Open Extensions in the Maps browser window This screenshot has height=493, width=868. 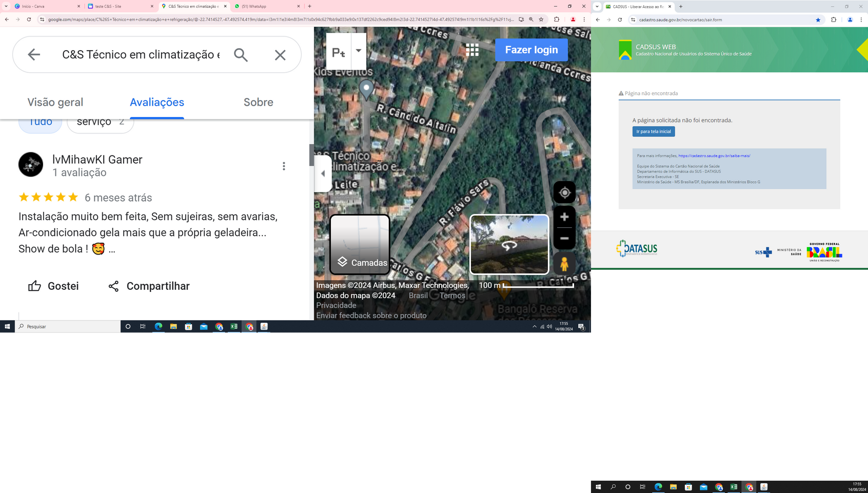[557, 19]
